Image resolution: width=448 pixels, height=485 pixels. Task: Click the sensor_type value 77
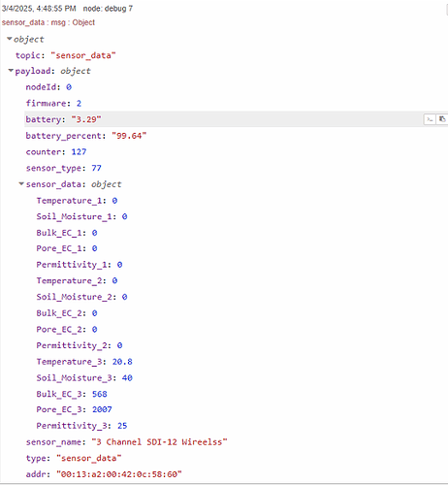click(96, 168)
